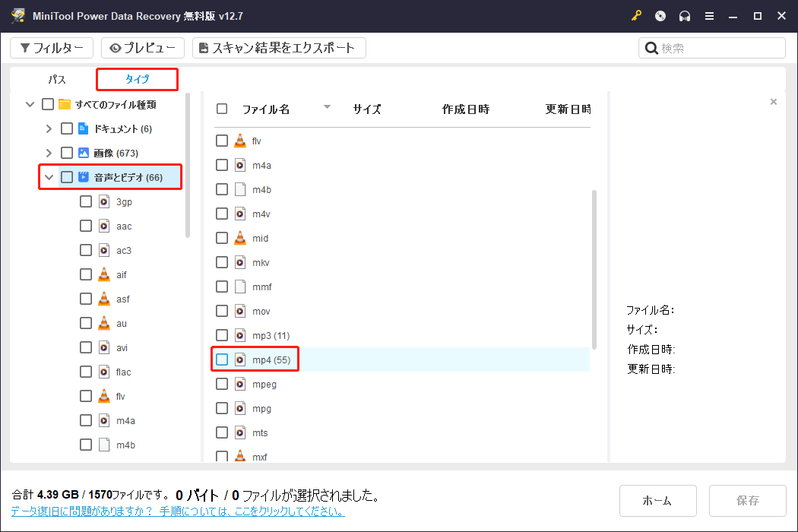
Task: Click the magnifier icon in search box
Action: pyautogui.click(x=651, y=47)
